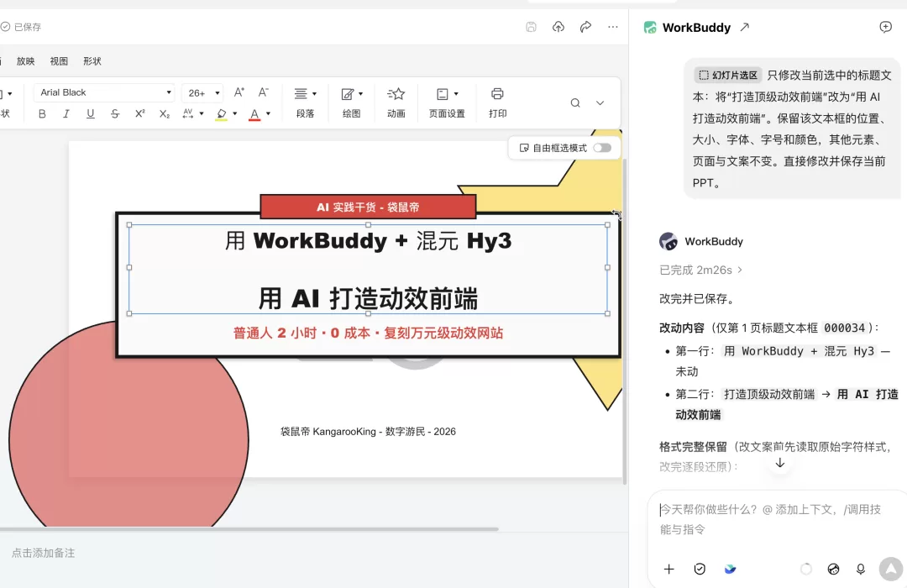Expand the 绘图 drawing dropdown arrow

(360, 94)
